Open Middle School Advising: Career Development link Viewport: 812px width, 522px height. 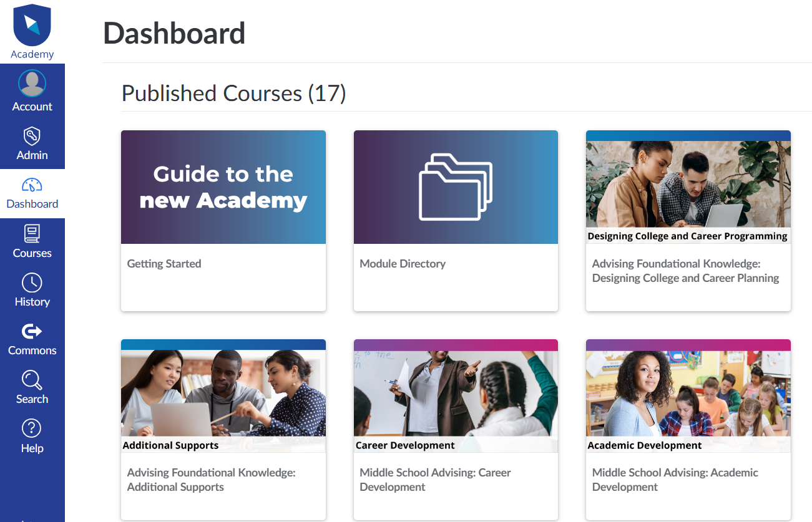point(435,480)
